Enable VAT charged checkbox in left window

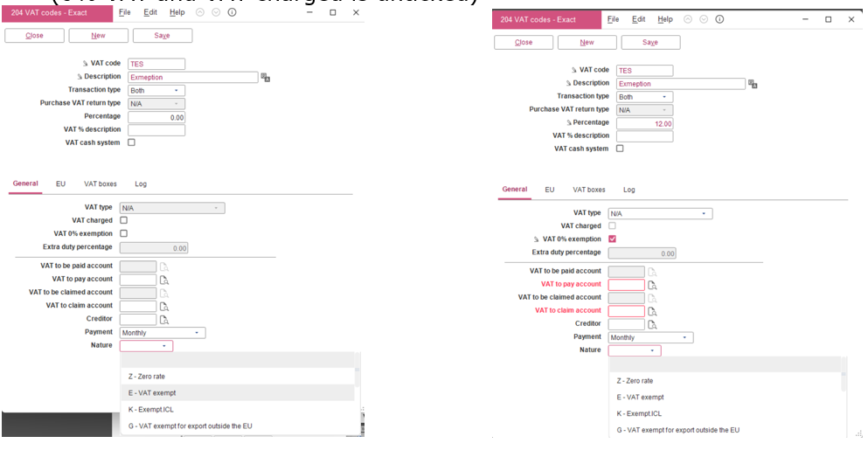point(123,220)
